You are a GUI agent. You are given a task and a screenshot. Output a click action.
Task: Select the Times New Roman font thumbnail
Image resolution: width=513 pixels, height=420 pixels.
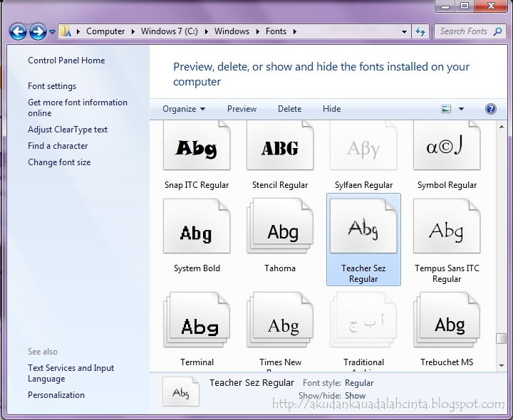click(x=280, y=322)
